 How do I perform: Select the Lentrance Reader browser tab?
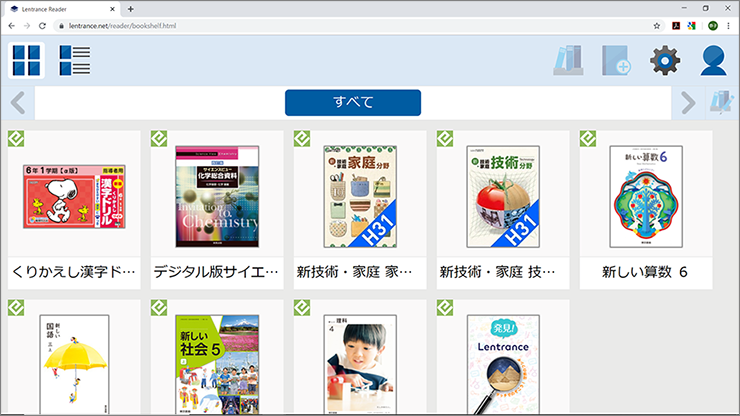pyautogui.click(x=61, y=9)
